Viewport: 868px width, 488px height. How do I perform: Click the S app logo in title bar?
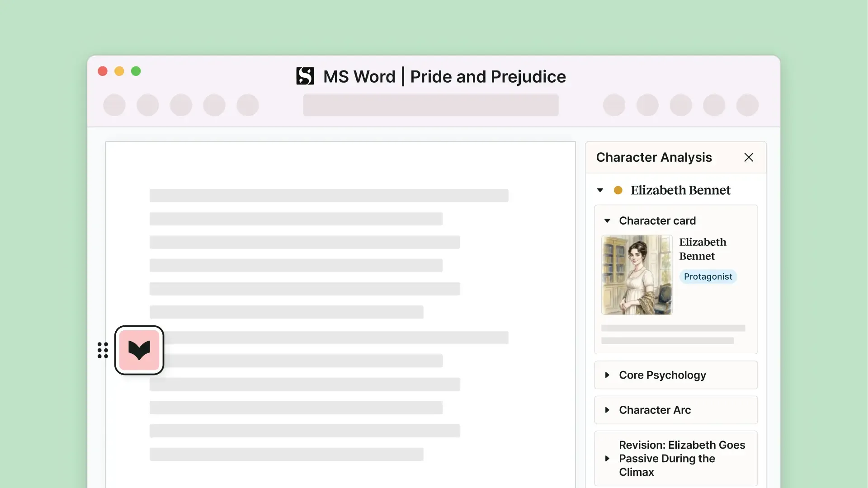click(x=305, y=76)
